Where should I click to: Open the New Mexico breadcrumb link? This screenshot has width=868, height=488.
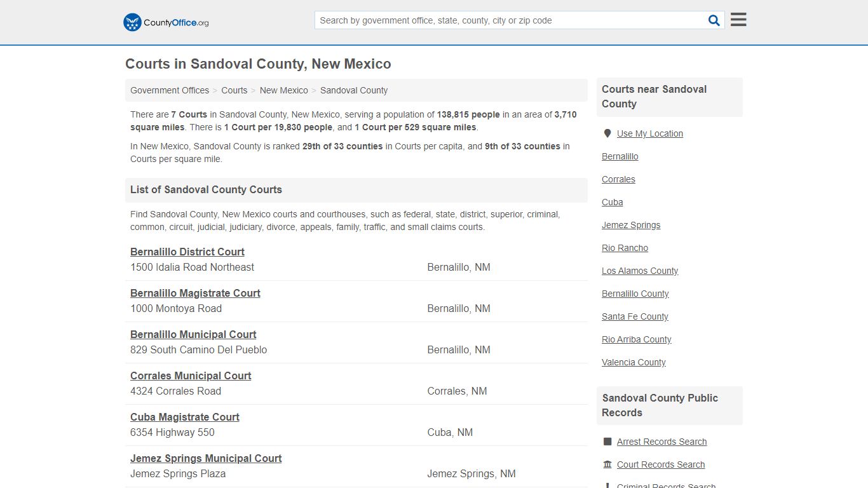pos(284,90)
